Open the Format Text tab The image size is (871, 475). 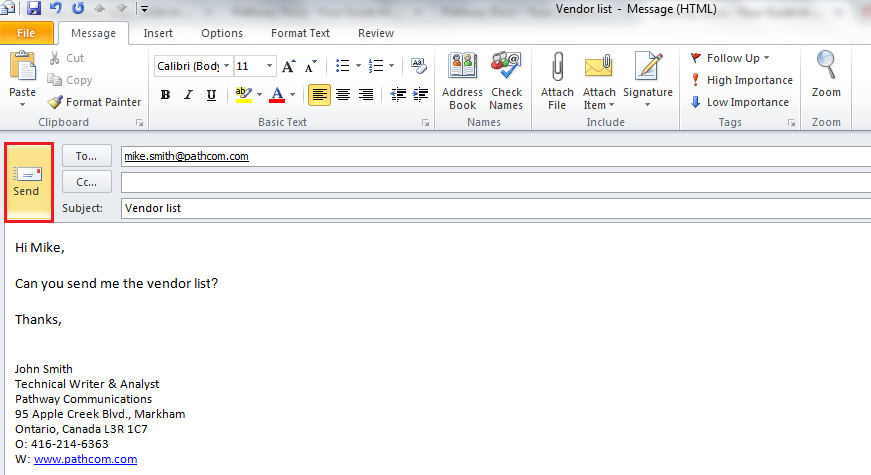point(300,33)
